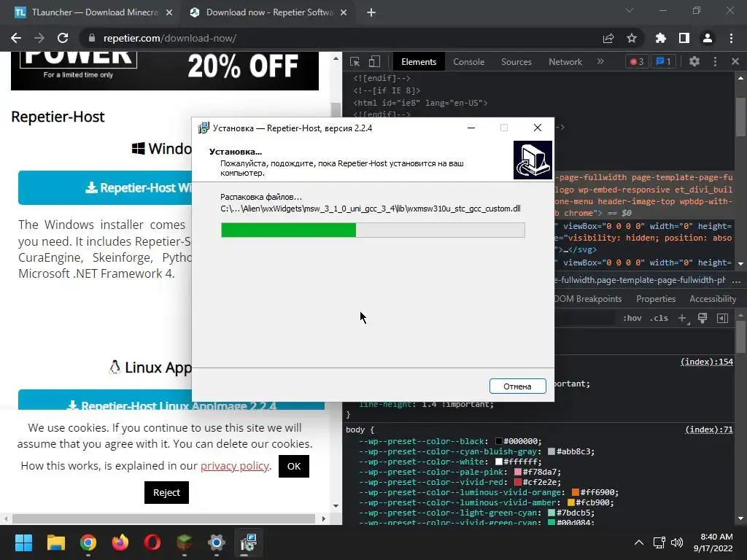Switch to the Network tab

(x=565, y=62)
